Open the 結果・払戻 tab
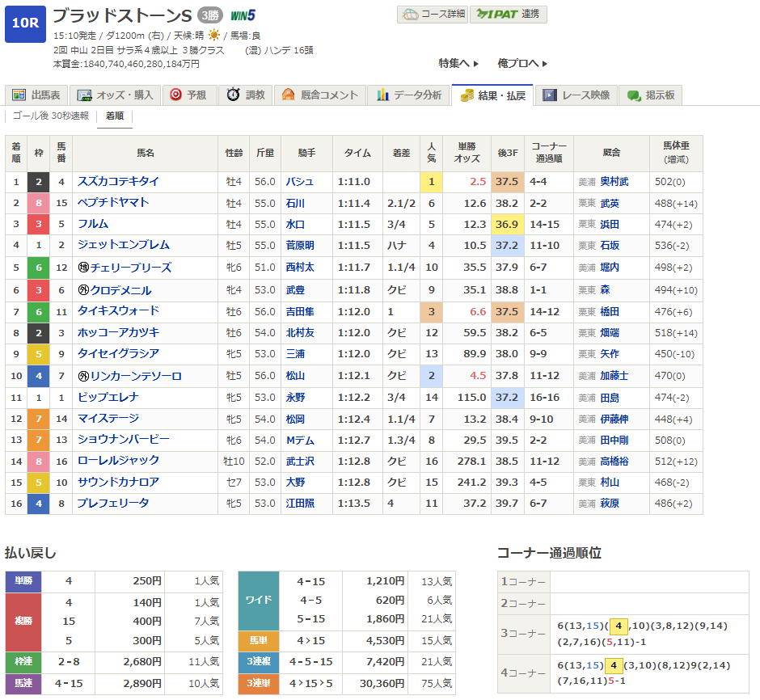The width and height of the screenshot is (760, 700). click(x=492, y=95)
